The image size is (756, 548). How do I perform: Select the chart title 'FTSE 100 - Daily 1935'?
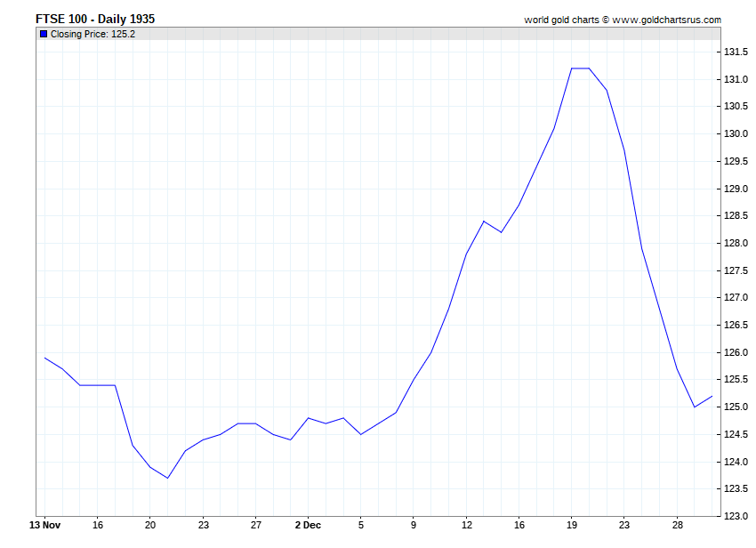click(95, 19)
